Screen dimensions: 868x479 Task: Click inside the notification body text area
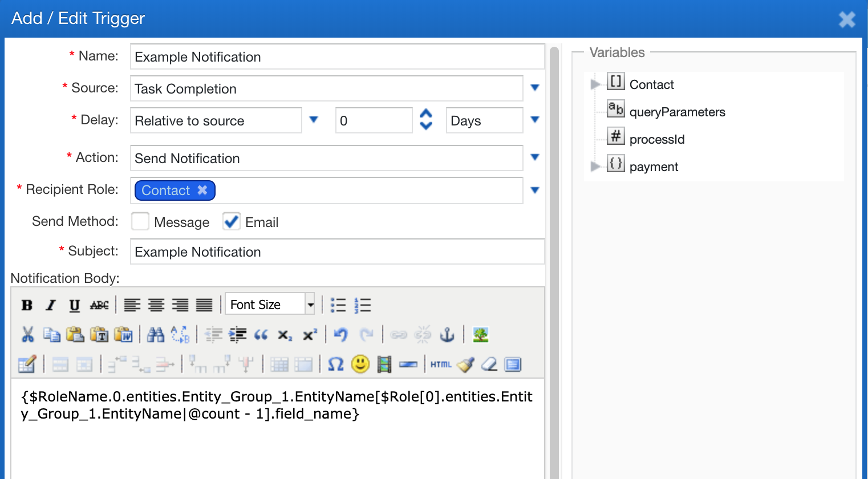click(278, 429)
